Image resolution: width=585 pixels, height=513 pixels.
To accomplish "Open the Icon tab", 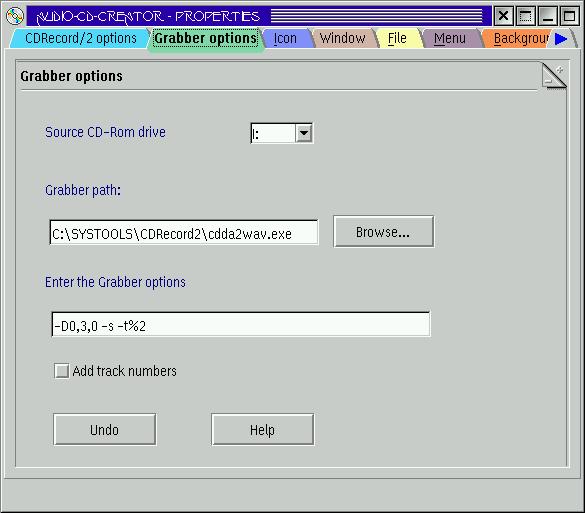I will (x=285, y=38).
